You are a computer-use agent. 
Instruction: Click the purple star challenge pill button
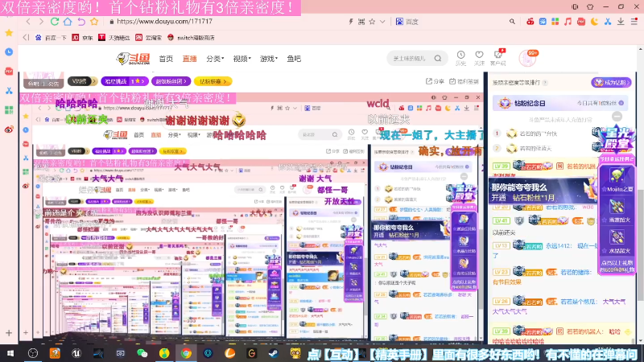(x=125, y=81)
